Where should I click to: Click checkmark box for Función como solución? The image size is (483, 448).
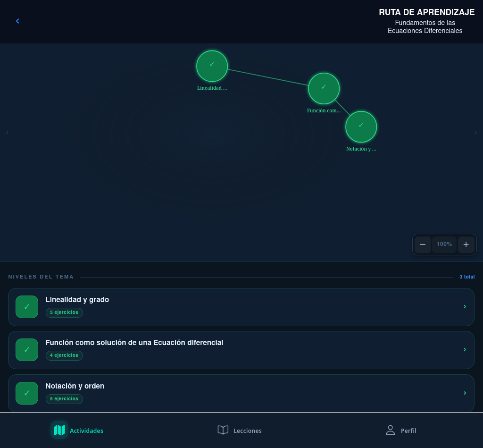click(x=27, y=350)
